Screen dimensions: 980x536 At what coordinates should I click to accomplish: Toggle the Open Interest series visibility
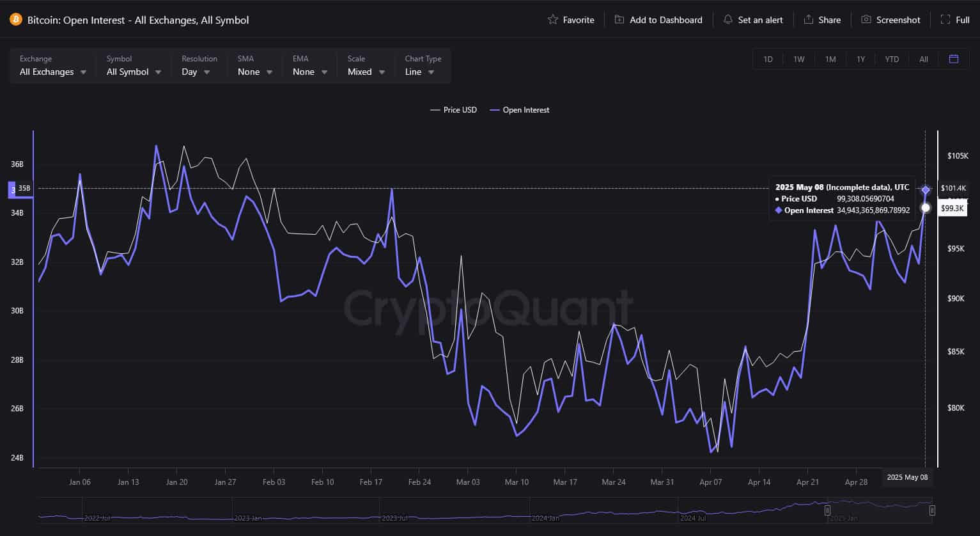click(520, 110)
